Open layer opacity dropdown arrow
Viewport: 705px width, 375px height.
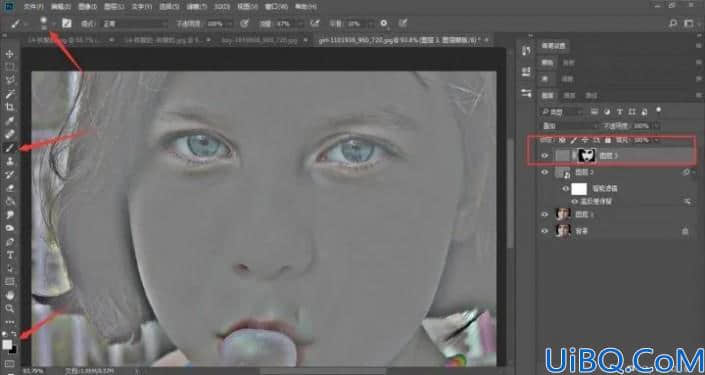(657, 126)
